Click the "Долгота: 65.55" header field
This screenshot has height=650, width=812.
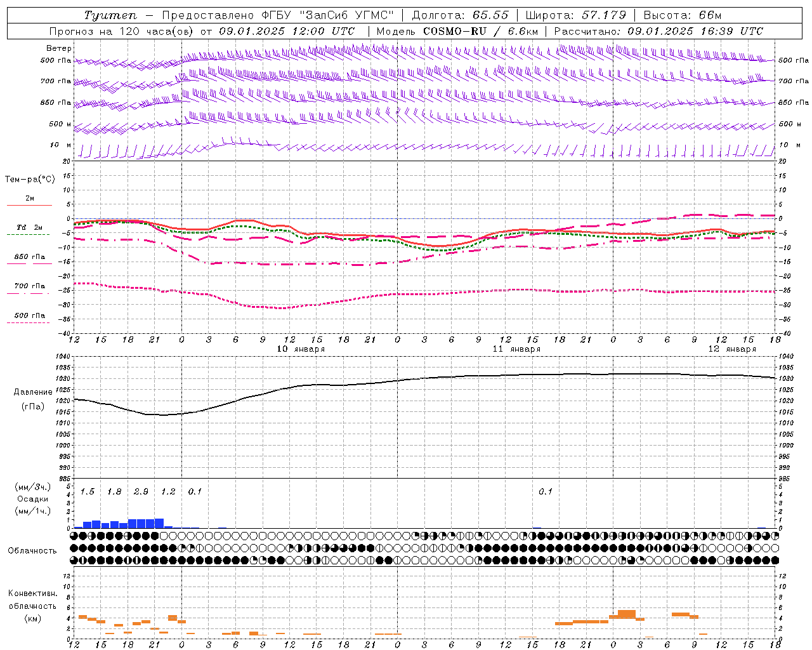(460, 15)
